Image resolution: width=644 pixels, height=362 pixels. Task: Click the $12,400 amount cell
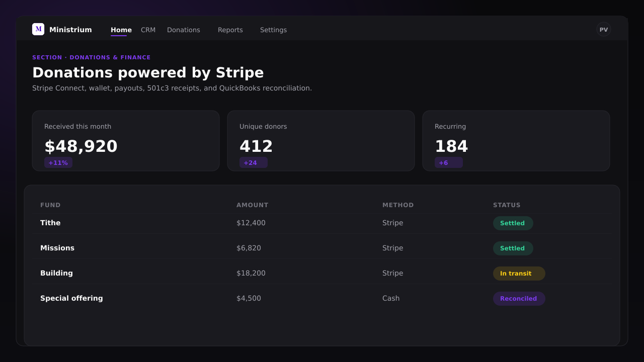pos(251,223)
